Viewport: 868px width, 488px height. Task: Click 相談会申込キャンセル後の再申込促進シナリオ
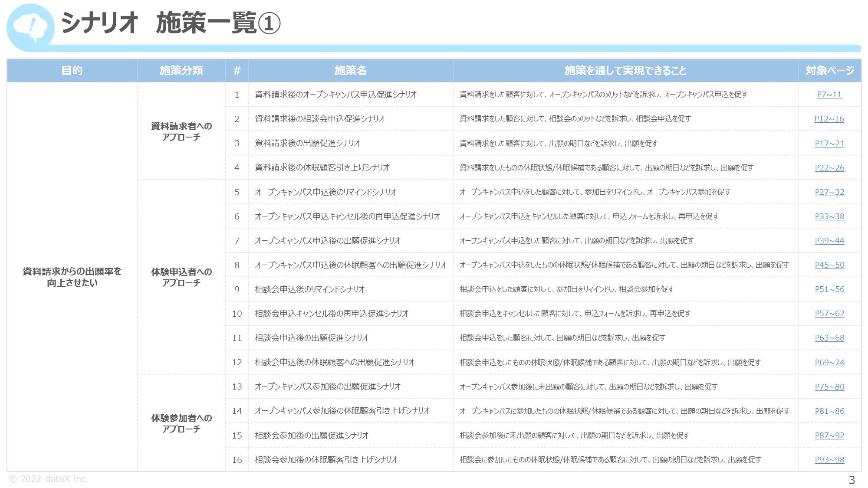pos(332,313)
